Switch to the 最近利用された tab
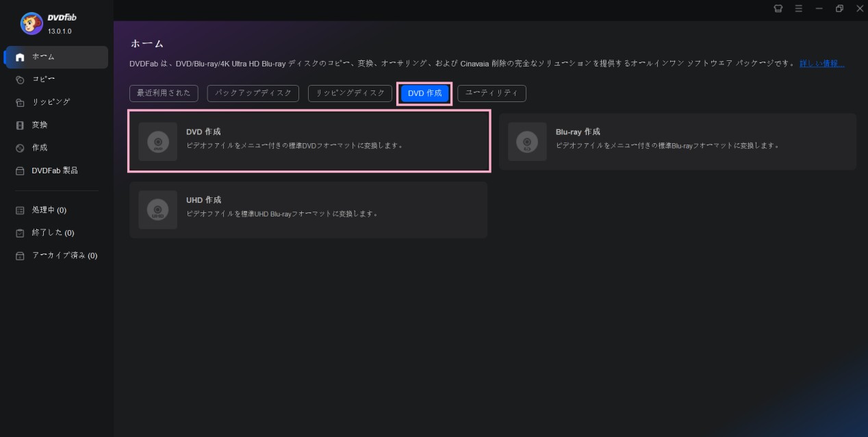The height and width of the screenshot is (437, 868). [164, 93]
